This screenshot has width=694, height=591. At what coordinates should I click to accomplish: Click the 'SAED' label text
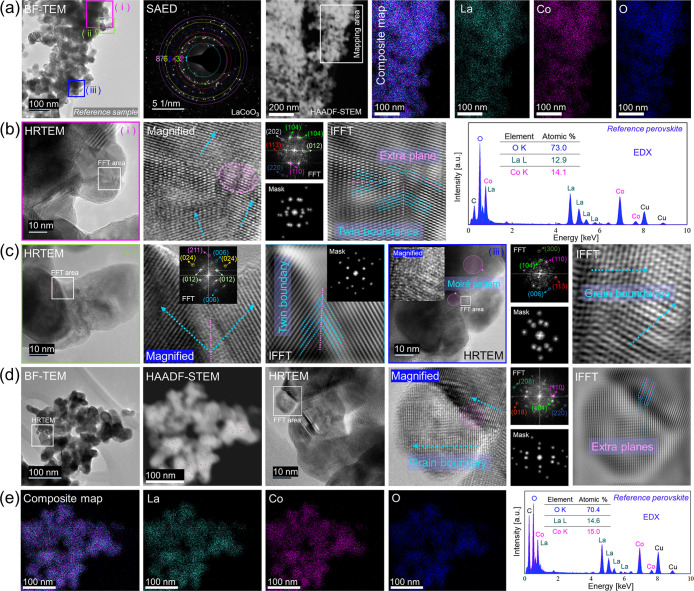(162, 9)
